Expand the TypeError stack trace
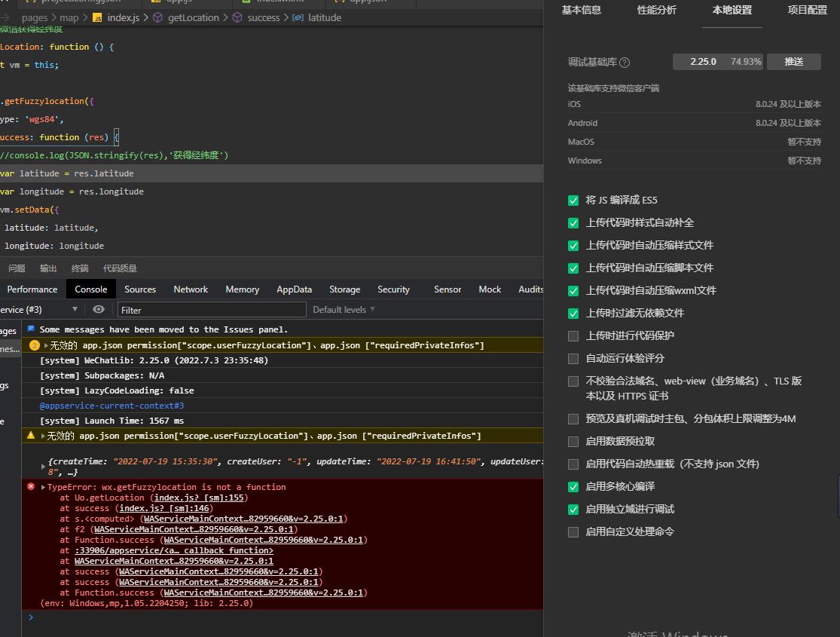This screenshot has height=637, width=840. (x=43, y=487)
